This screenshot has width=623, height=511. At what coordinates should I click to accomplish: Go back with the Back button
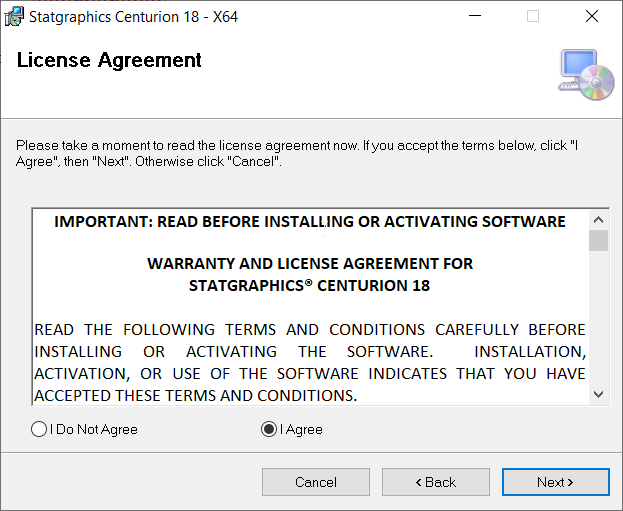pyautogui.click(x=436, y=482)
